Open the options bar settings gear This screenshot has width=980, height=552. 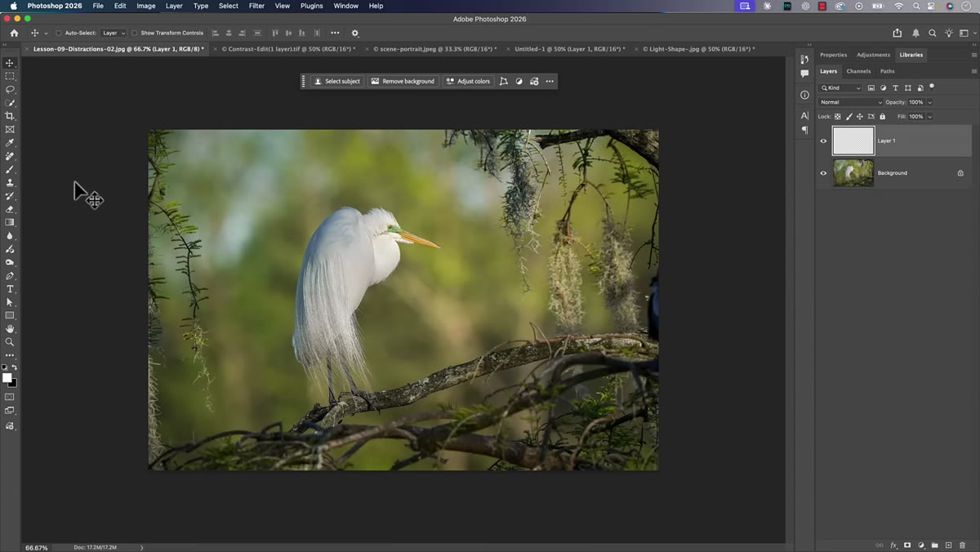point(355,33)
